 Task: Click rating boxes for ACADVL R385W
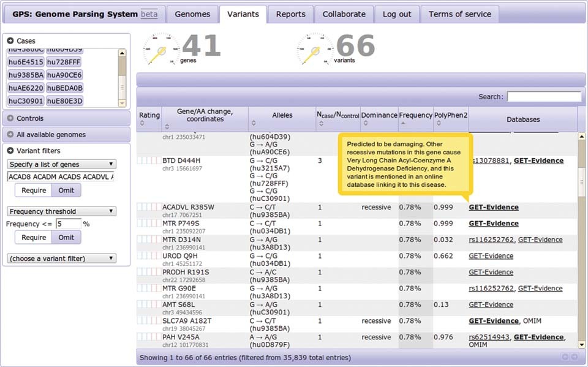click(149, 206)
